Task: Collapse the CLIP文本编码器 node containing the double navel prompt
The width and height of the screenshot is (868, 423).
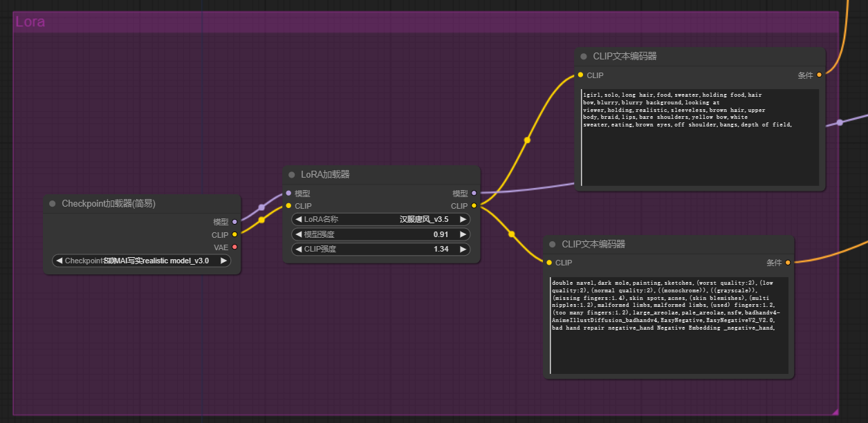Action: (x=553, y=245)
